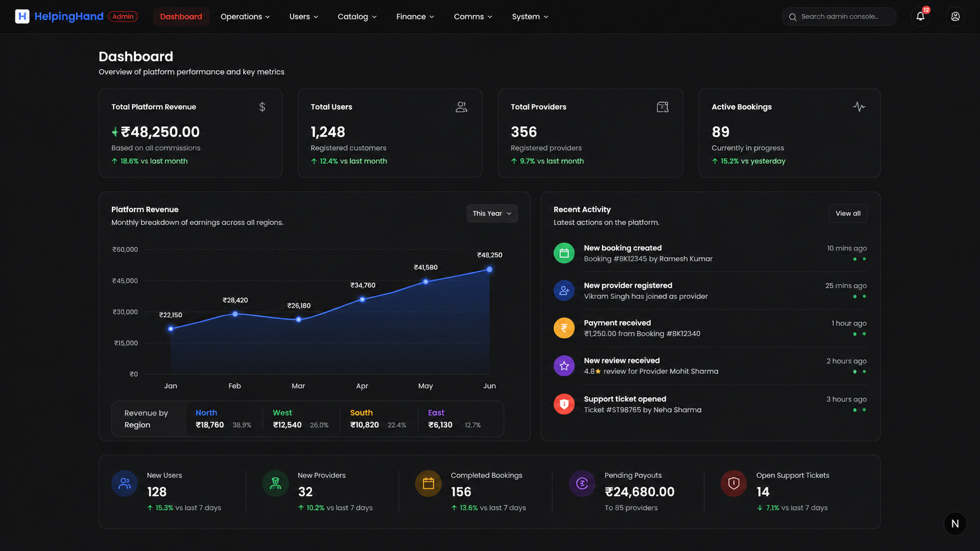980x551 pixels.
Task: Click the green calendar icon for New booking created
Action: pos(564,253)
